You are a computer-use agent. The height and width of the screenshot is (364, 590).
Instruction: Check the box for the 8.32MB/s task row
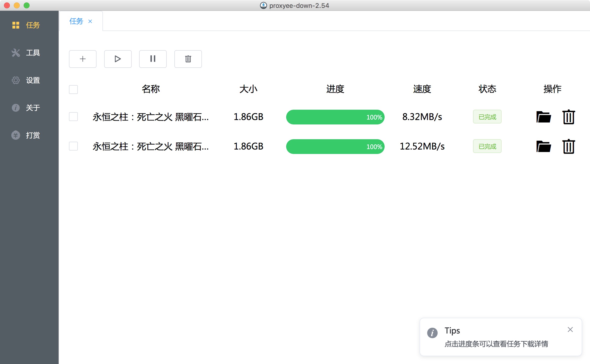(x=73, y=117)
